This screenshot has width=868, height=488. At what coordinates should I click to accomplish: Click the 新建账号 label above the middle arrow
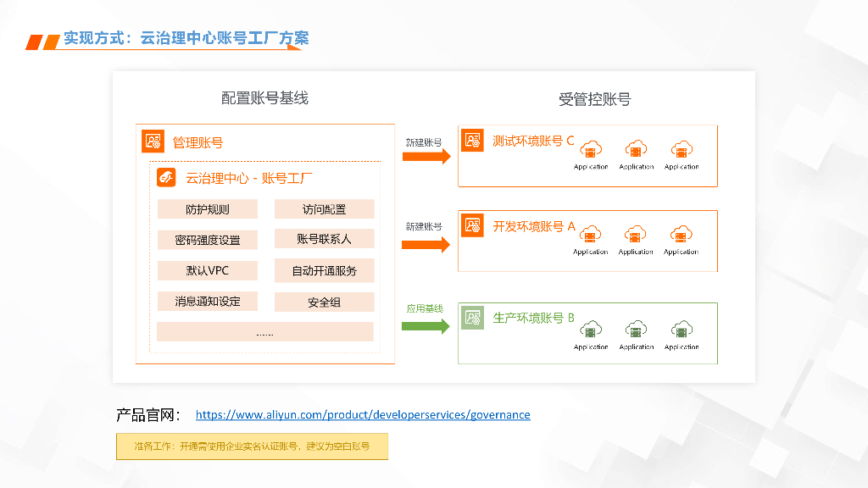pos(424,226)
